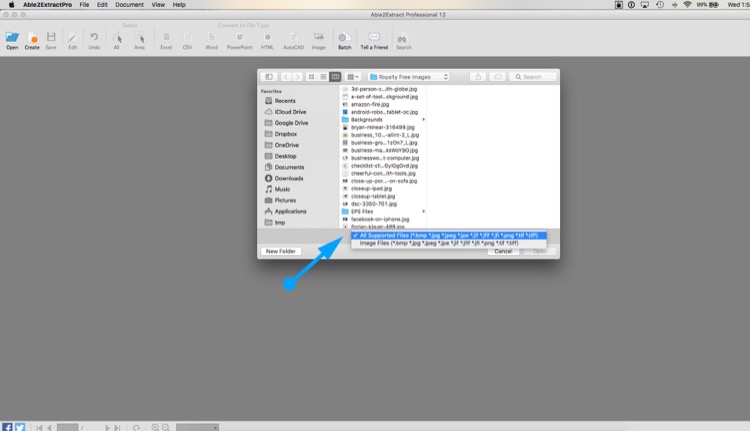Click the convert to Word icon
This screenshot has width=750, height=431.
(x=211, y=37)
